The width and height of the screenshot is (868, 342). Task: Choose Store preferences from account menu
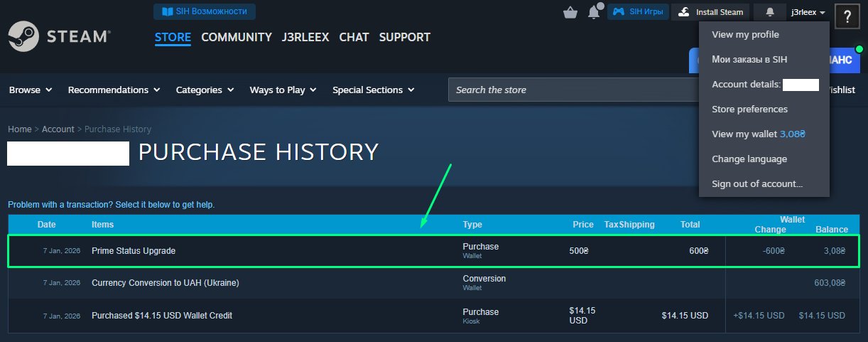(749, 109)
